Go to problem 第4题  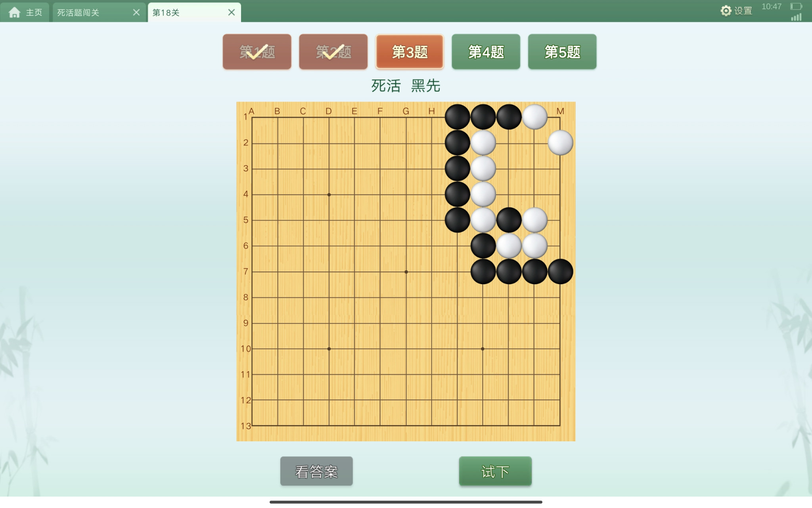click(486, 52)
